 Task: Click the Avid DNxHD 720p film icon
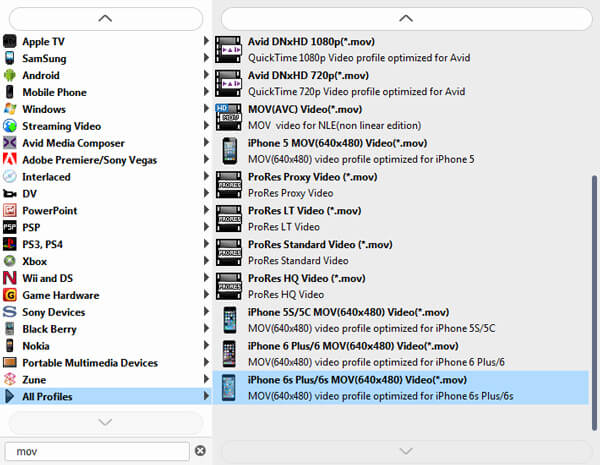click(228, 83)
